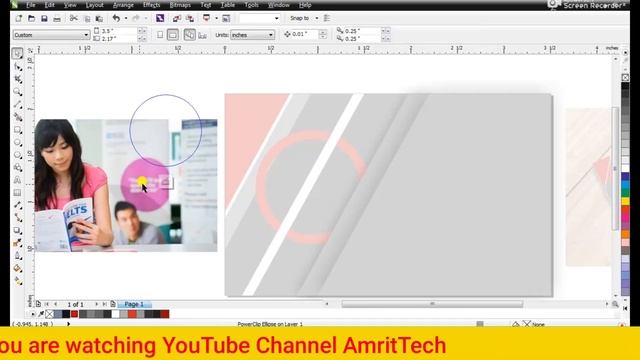640x360 pixels.
Task: Click the Export icon in the toolbar
Action: pos(190,18)
